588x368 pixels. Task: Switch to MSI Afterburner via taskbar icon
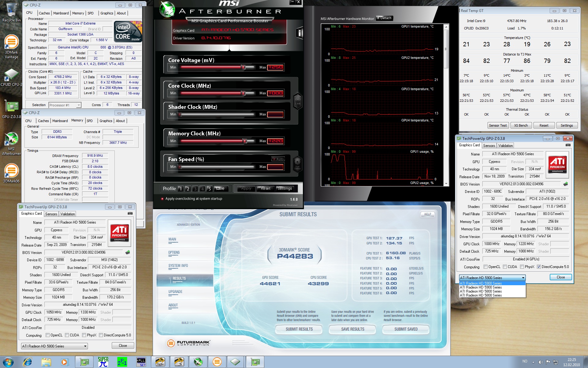198,362
